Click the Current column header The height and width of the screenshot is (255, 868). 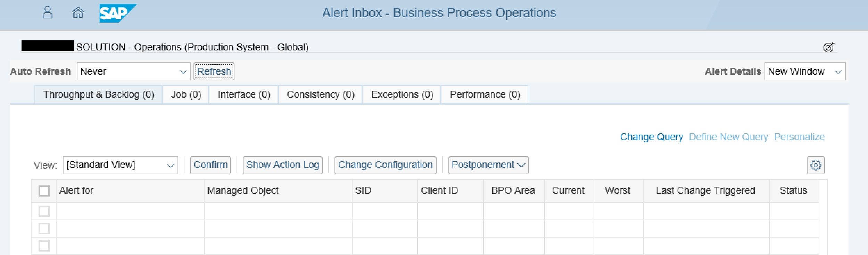569,191
